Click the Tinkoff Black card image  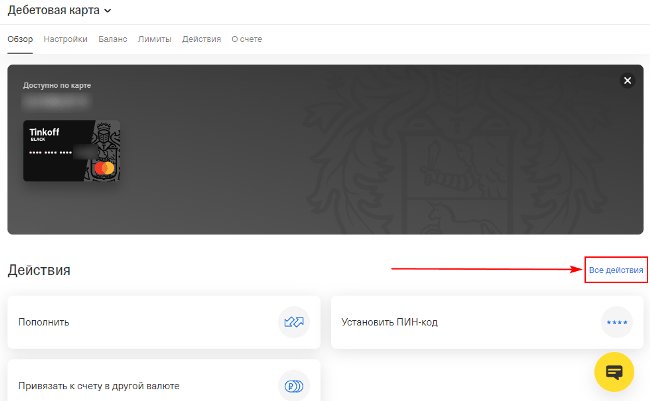[72, 151]
